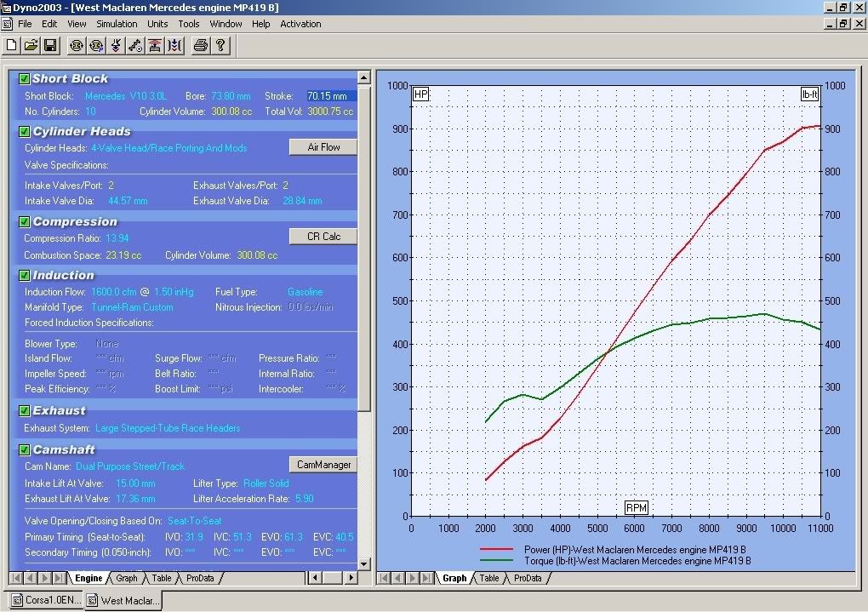The image size is (868, 612).
Task: Toggle the Compression checkbox
Action: click(x=24, y=221)
